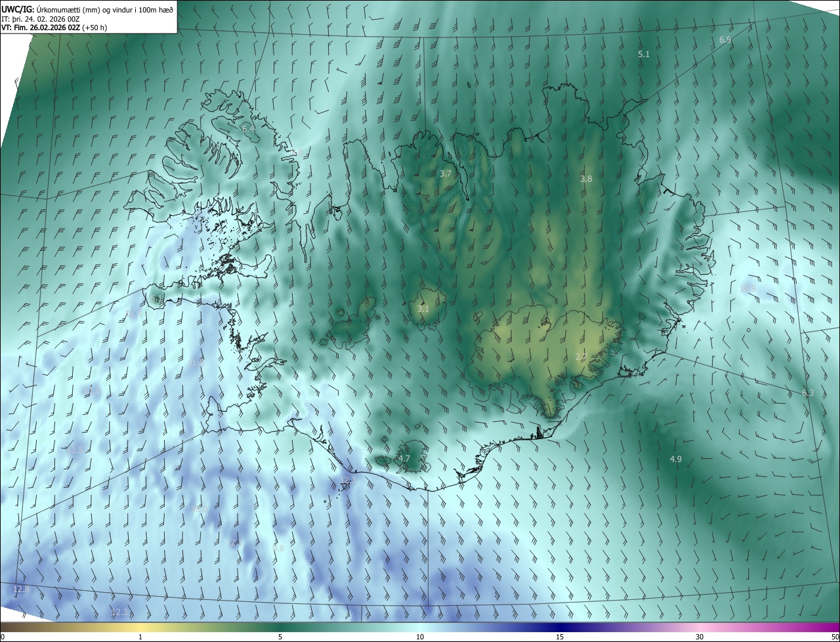This screenshot has width=840, height=642.
Task: Click the 5.1 value label on the map
Action: click(644, 54)
